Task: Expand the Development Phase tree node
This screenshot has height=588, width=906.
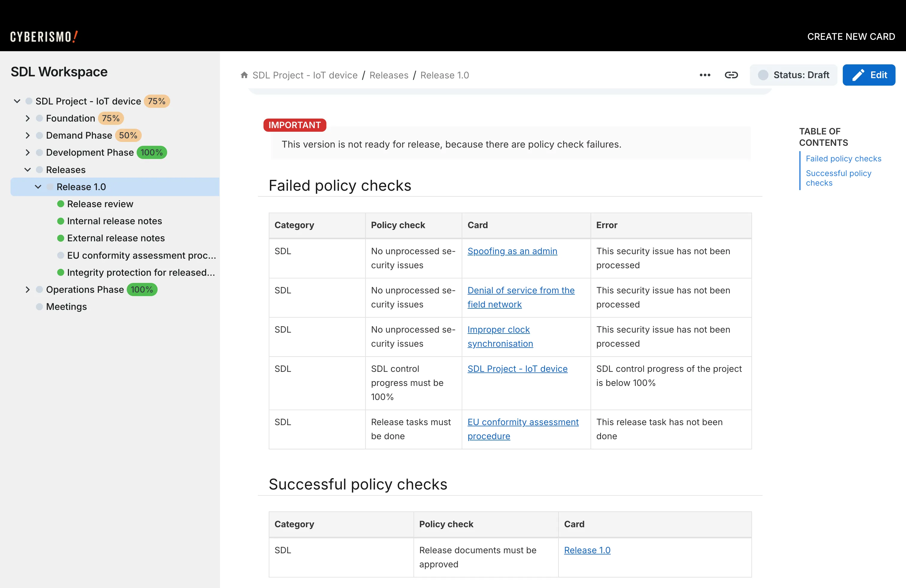Action: coord(27,152)
